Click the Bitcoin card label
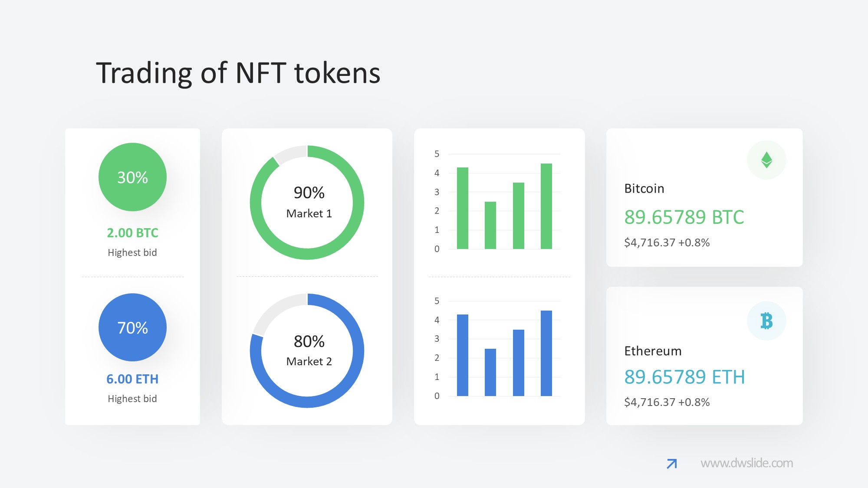The width and height of the screenshot is (868, 488). pyautogui.click(x=644, y=189)
